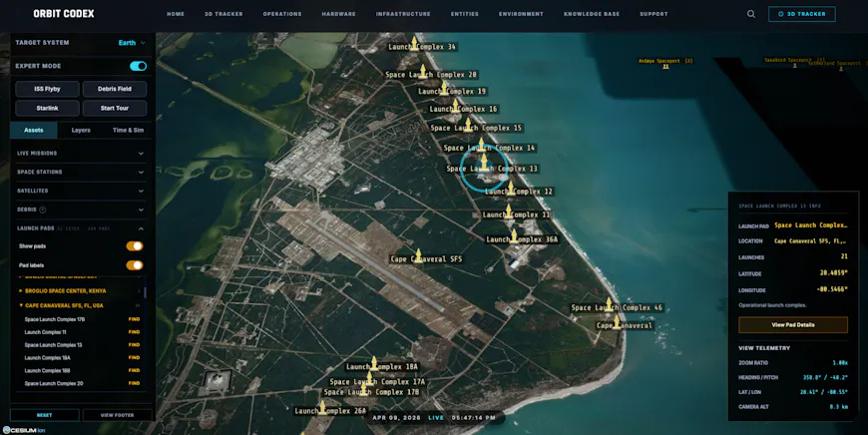
Task: Expand the Debris section
Action: pos(81,210)
